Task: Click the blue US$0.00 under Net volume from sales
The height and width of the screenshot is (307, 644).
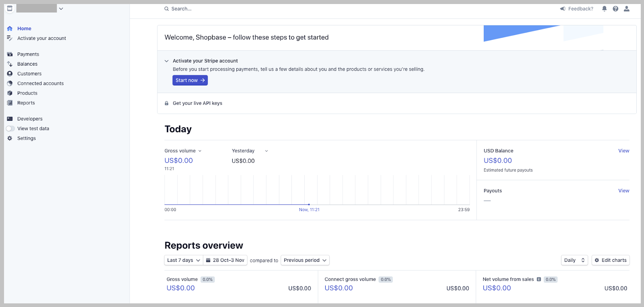Action: coord(497,288)
